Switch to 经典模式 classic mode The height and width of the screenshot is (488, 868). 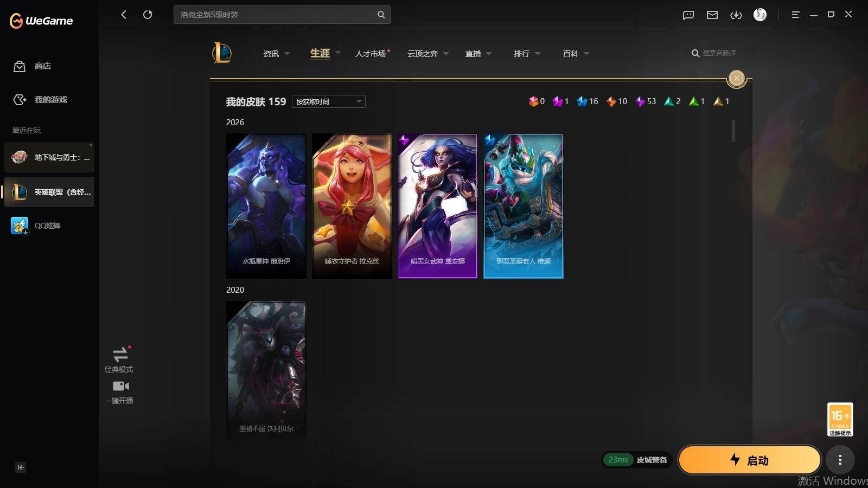[x=119, y=359]
